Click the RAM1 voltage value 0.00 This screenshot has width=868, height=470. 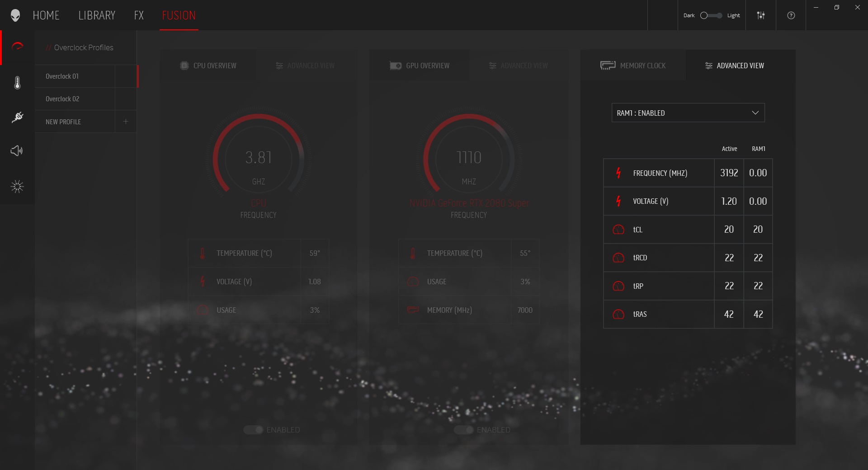click(758, 201)
